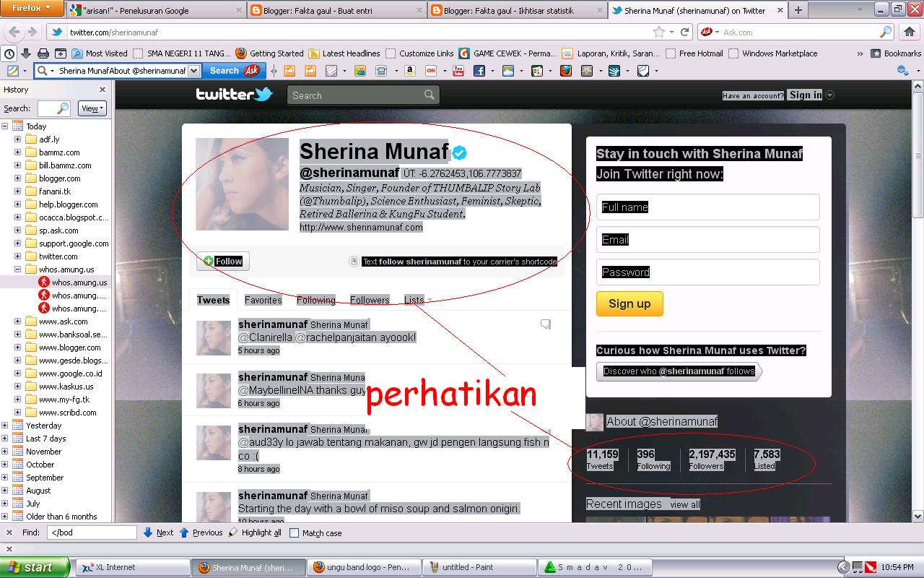Image resolution: width=924 pixels, height=578 pixels.
Task: Open the Bookmarks menu button
Action: (896, 53)
